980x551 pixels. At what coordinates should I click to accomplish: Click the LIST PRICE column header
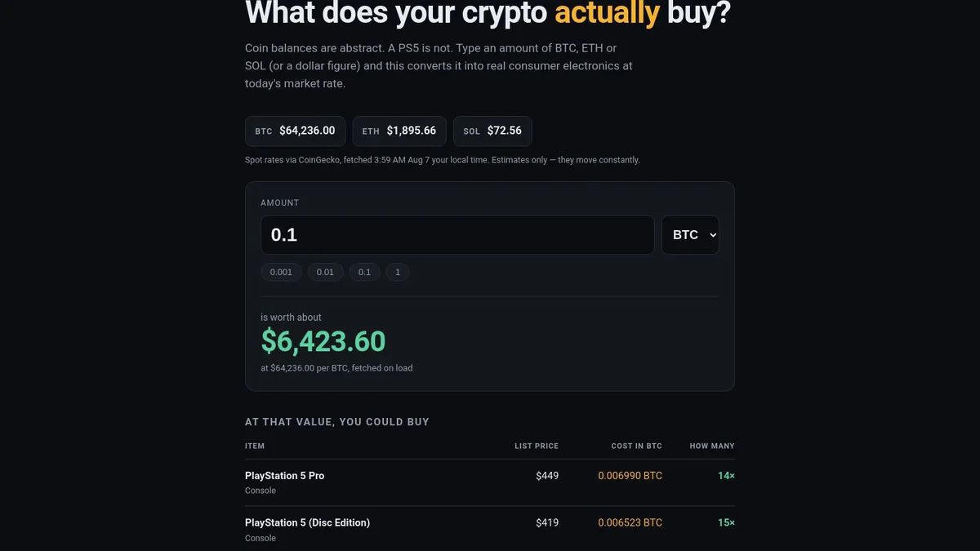tap(537, 446)
